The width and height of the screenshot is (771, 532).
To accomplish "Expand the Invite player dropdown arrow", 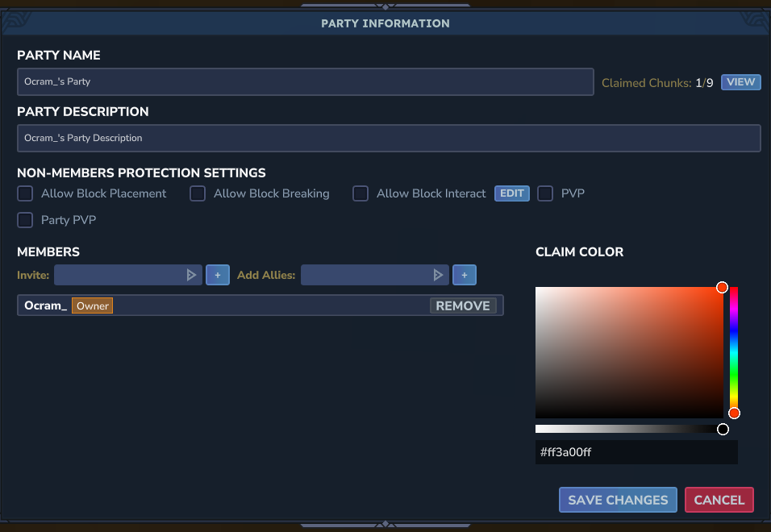I will (191, 275).
